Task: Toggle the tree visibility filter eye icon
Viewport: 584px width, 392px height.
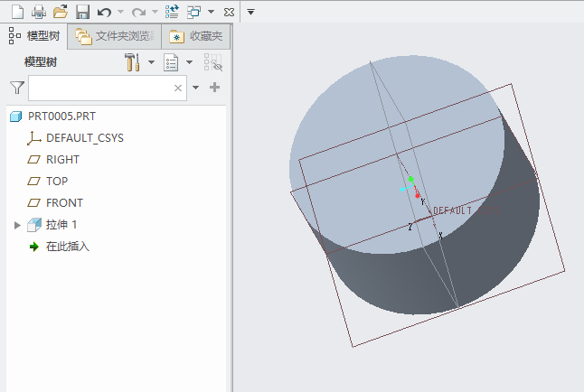Action: click(212, 62)
